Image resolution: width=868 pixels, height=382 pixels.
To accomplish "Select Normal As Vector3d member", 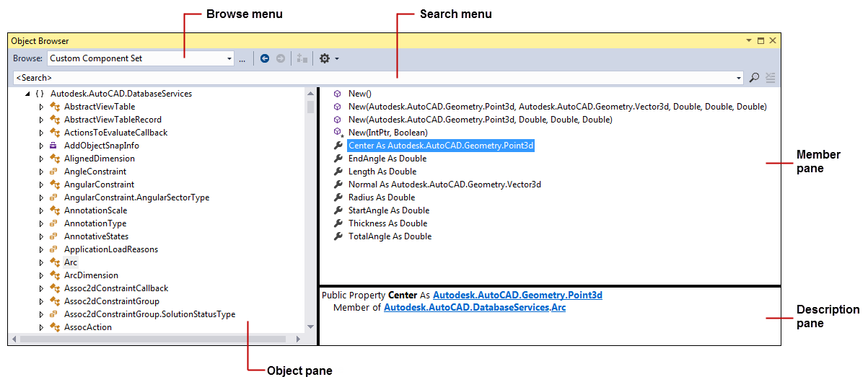I will (444, 185).
